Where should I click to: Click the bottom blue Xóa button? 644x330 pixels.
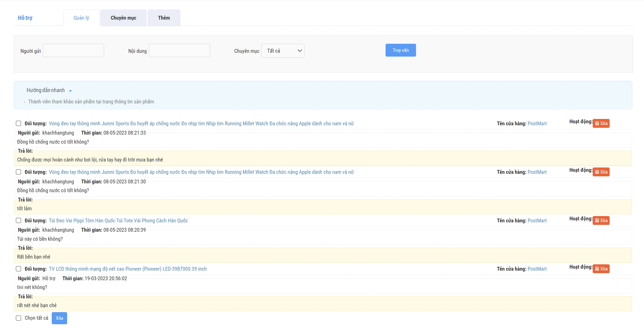coord(59,318)
